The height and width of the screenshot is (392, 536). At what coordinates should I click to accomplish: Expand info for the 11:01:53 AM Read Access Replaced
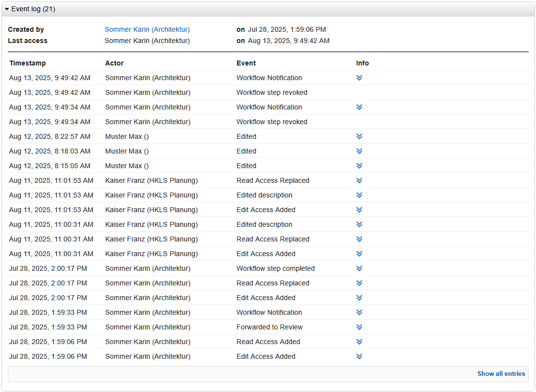point(359,180)
